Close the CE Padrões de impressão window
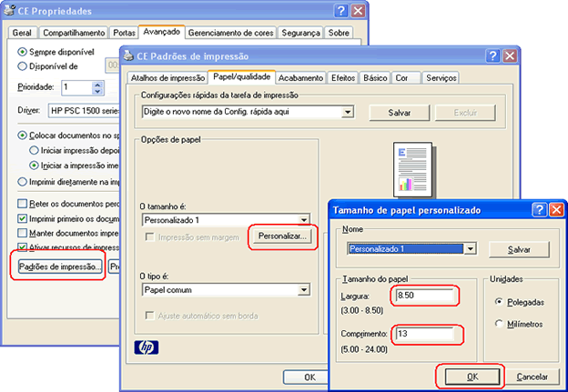 point(510,55)
